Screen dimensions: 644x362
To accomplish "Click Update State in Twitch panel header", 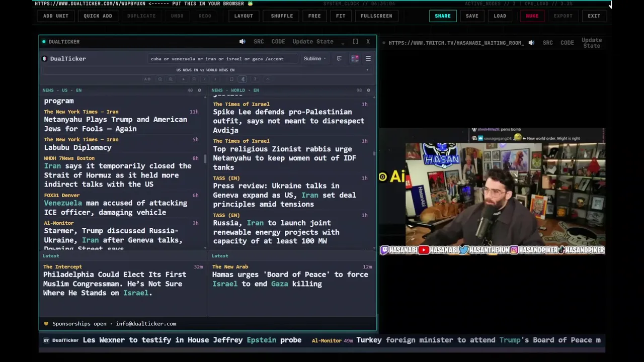I will (x=592, y=43).
